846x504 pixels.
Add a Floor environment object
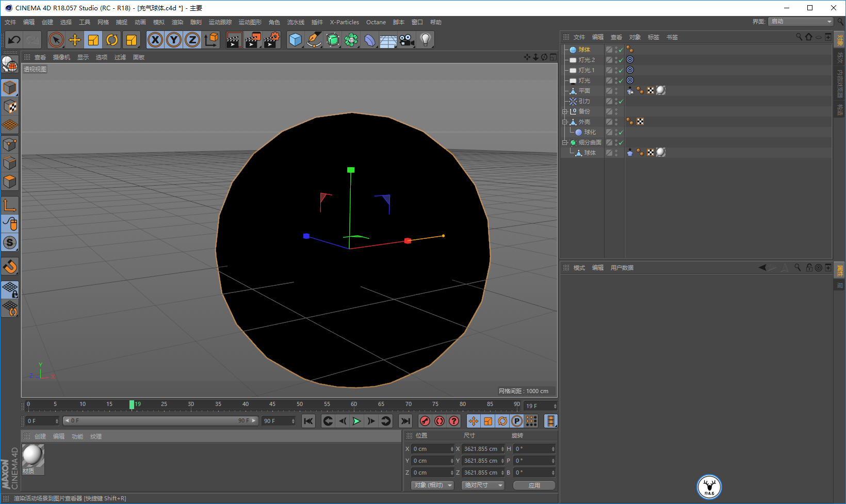[x=388, y=40]
